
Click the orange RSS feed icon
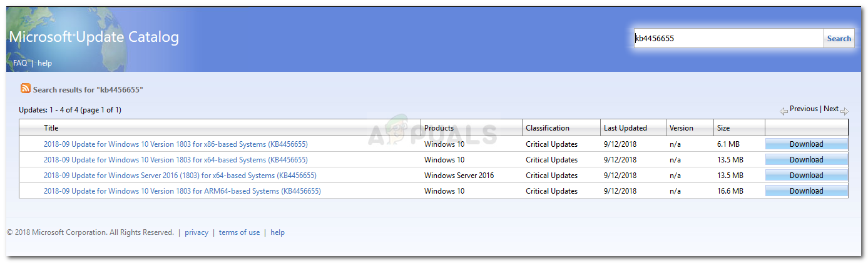pyautogui.click(x=26, y=89)
